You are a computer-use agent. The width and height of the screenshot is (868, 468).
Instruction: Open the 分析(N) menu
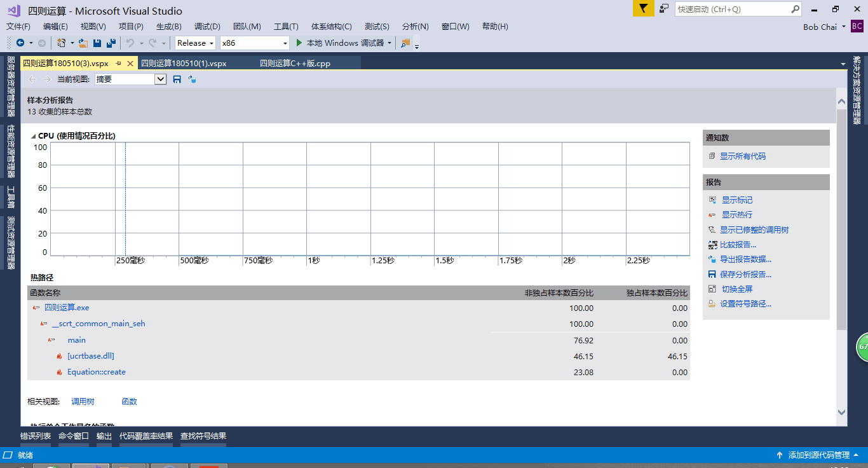pos(415,27)
